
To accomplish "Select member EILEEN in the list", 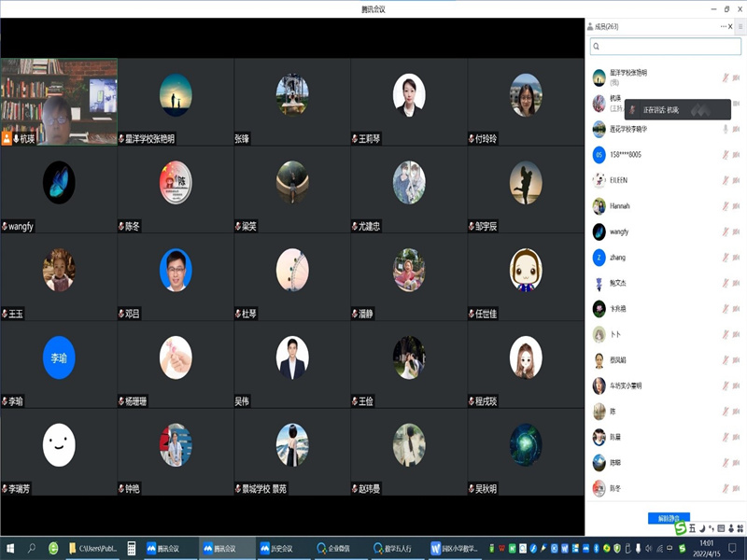I will 666,180.
